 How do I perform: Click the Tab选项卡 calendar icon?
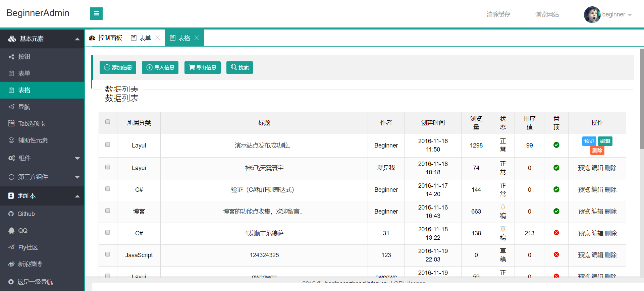pos(11,123)
